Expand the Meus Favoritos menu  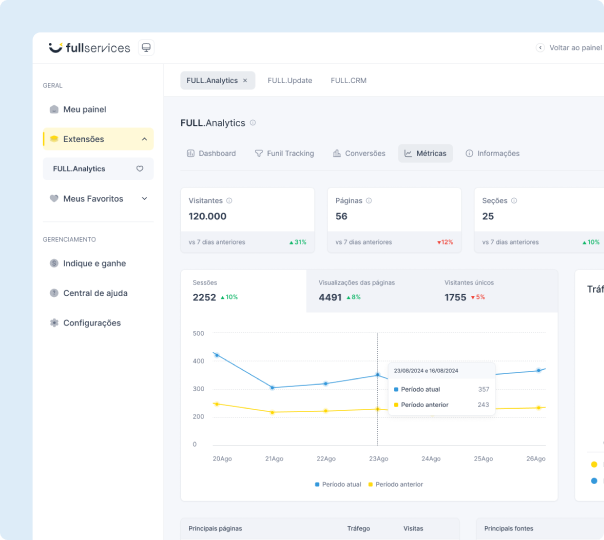144,198
